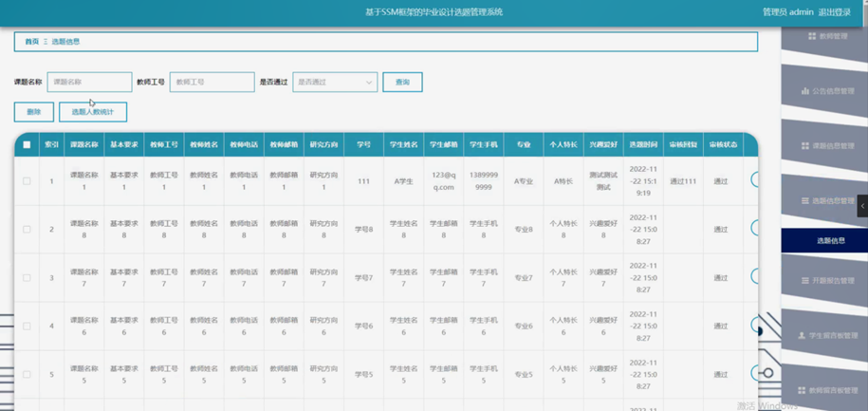868x411 pixels.
Task: Click the 首页 breadcrumb link
Action: (x=32, y=42)
